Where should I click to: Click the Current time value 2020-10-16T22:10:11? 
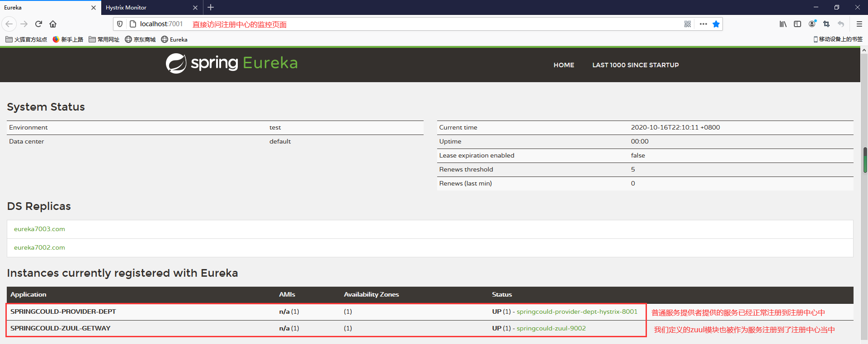click(675, 127)
